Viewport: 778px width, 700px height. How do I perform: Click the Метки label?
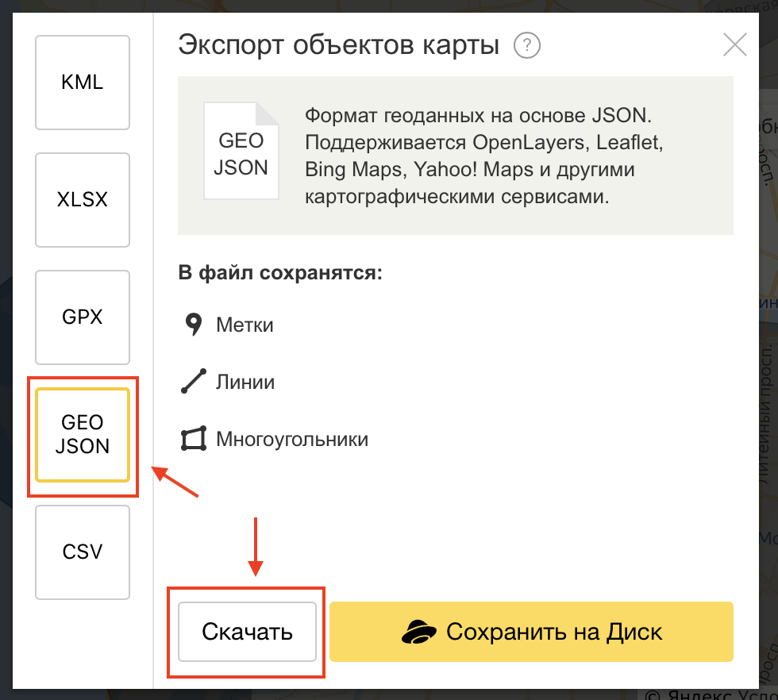[245, 325]
